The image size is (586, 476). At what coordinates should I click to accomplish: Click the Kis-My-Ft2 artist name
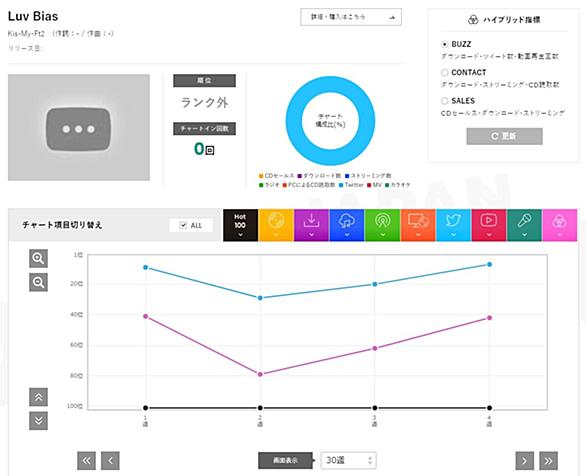(26, 34)
